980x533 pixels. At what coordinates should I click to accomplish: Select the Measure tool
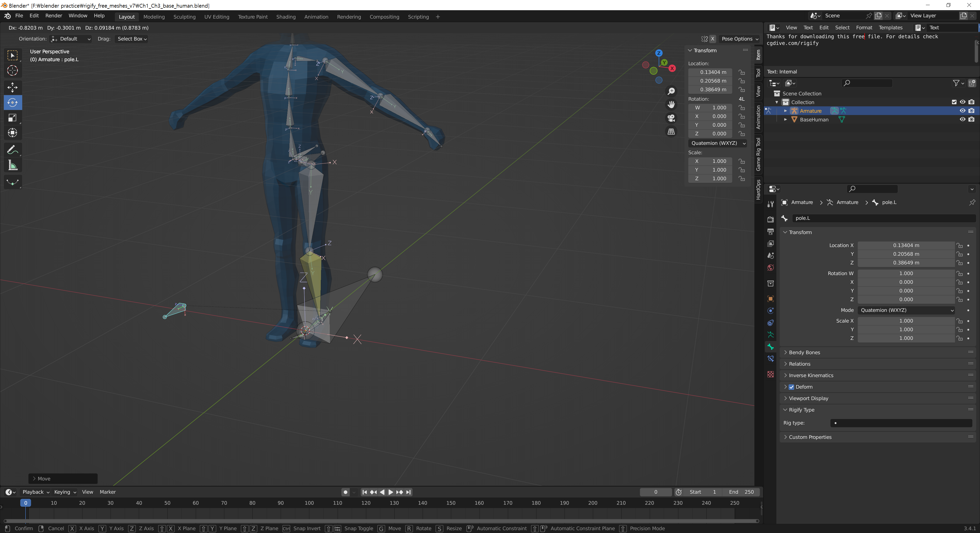pyautogui.click(x=13, y=165)
